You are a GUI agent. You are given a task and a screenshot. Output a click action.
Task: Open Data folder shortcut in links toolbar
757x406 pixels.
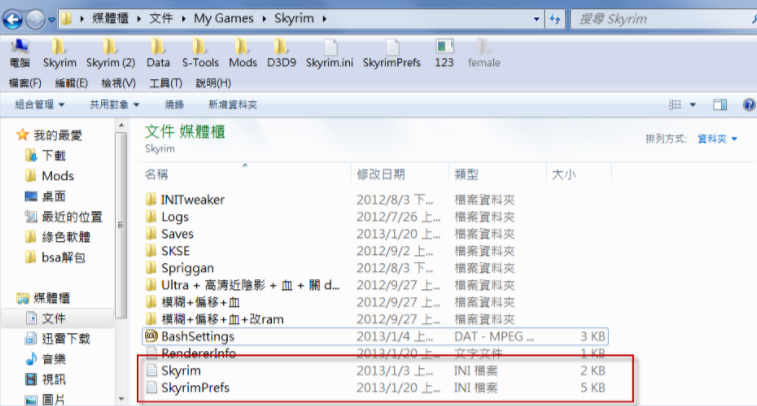pyautogui.click(x=158, y=54)
